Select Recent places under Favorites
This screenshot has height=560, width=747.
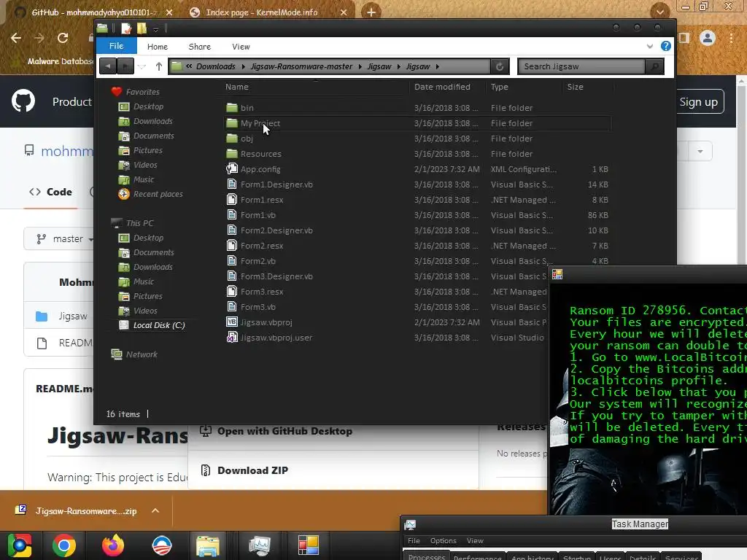(158, 194)
